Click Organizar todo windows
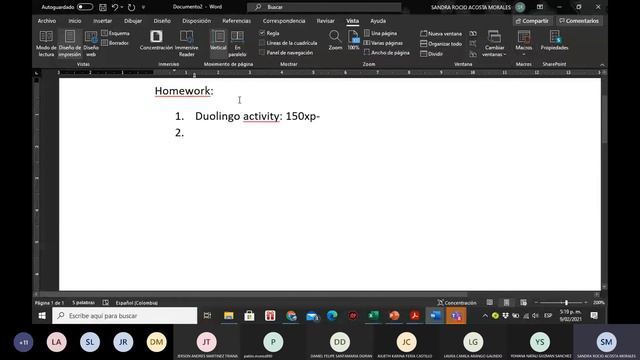640x360 pixels. tap(441, 44)
